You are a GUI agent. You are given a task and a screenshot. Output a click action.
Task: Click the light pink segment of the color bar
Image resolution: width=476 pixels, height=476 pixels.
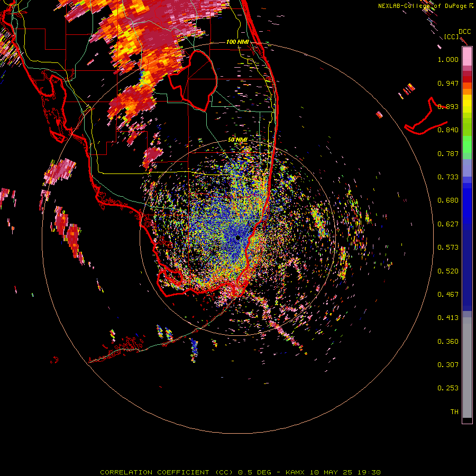click(x=467, y=57)
